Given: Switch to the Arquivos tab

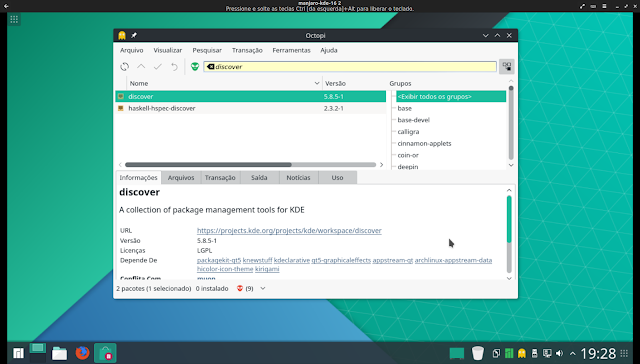Looking at the screenshot, I should (x=181, y=178).
